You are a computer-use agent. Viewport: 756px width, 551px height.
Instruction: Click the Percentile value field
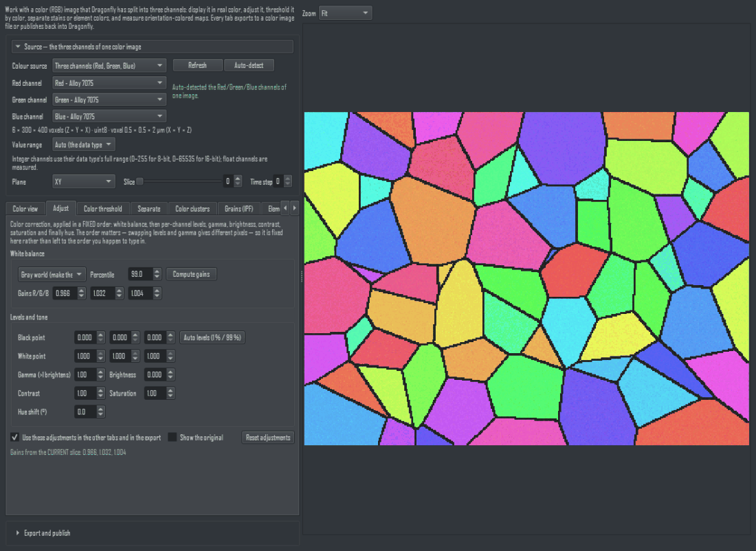[x=141, y=274]
